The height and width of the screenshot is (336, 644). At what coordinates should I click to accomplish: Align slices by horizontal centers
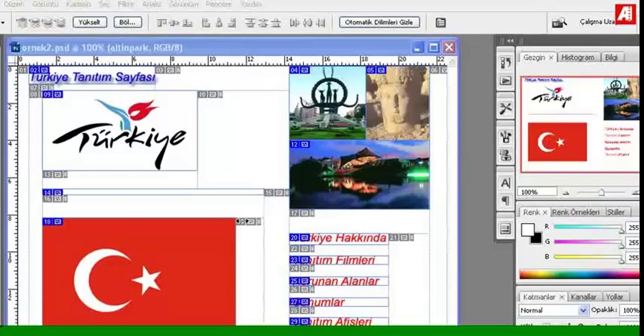[219, 22]
